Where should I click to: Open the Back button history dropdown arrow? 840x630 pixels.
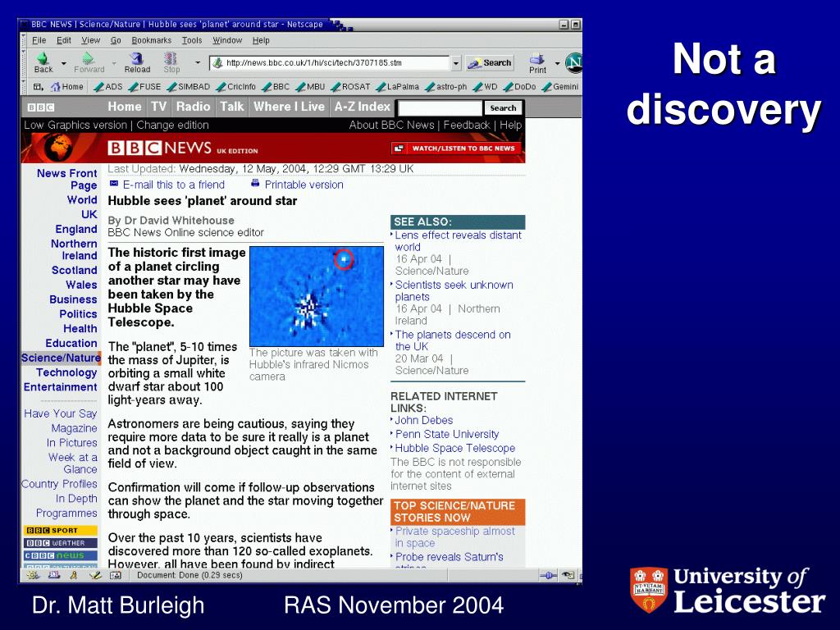click(64, 63)
